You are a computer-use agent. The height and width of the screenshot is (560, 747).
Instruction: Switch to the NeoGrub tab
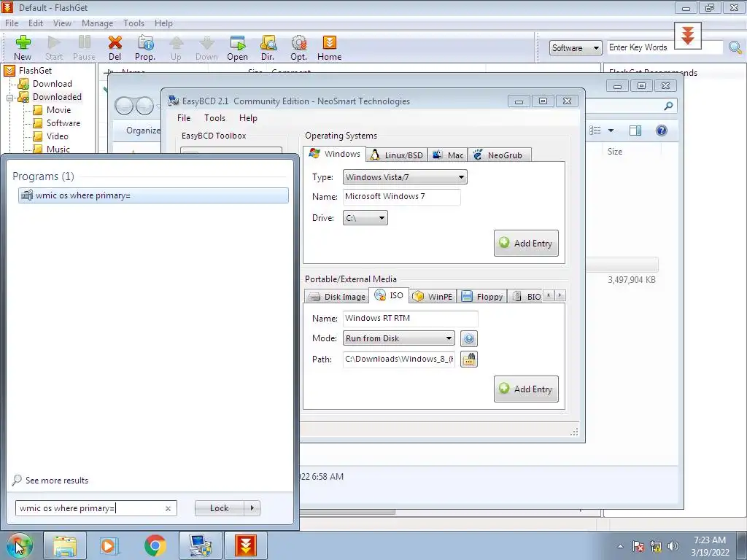(499, 155)
